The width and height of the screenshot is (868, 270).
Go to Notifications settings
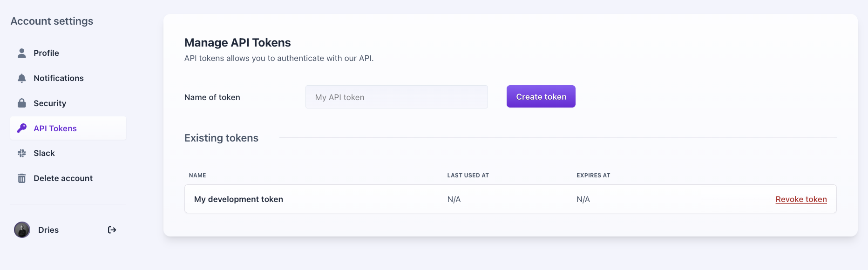[59, 78]
